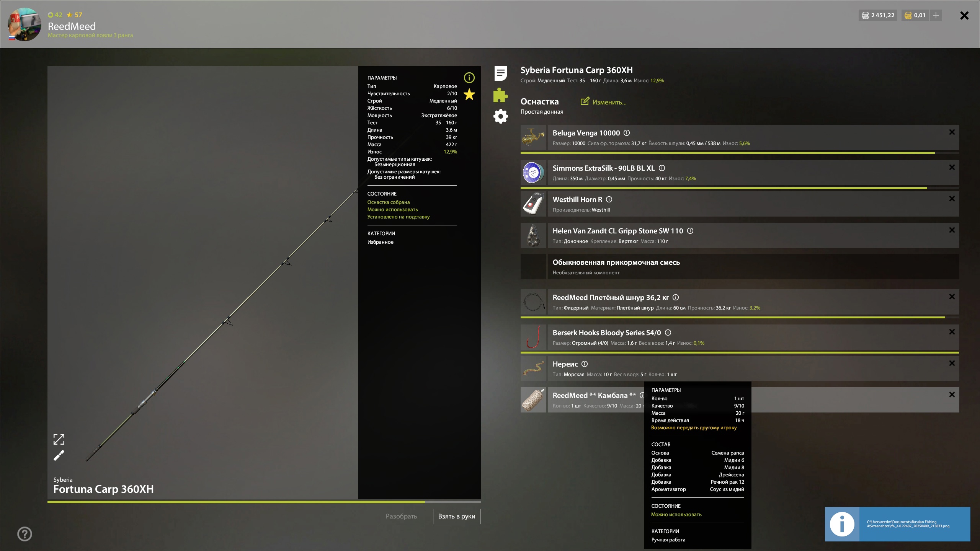
Task: Toggle the yellow favorite star
Action: point(469,94)
